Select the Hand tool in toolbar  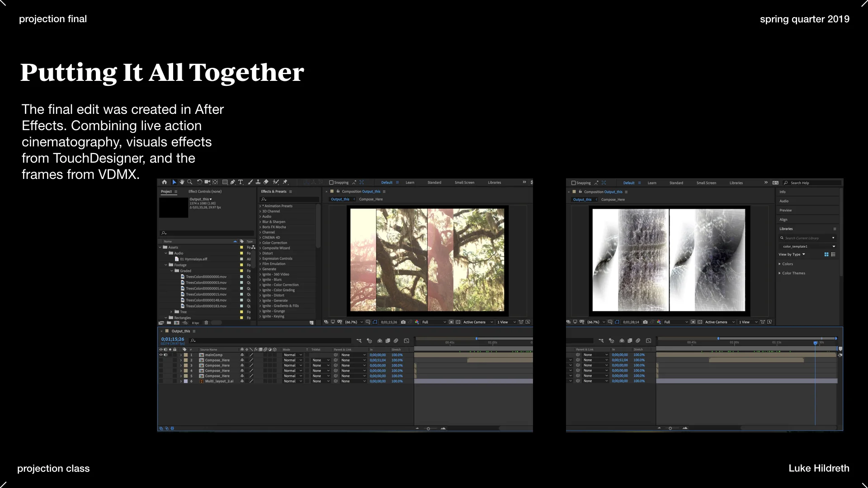click(x=182, y=182)
